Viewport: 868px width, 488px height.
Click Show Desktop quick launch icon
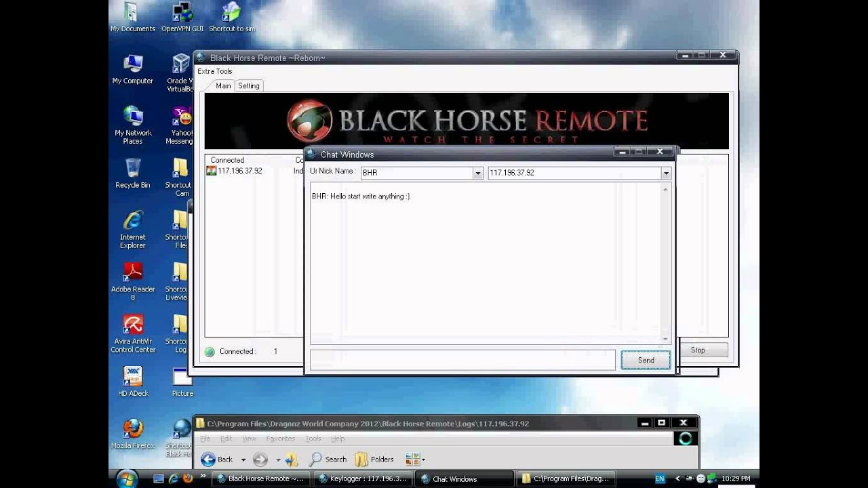coord(159,479)
